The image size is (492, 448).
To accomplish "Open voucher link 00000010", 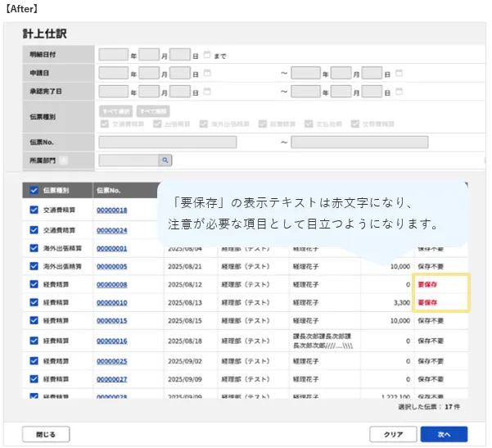I will click(x=112, y=303).
